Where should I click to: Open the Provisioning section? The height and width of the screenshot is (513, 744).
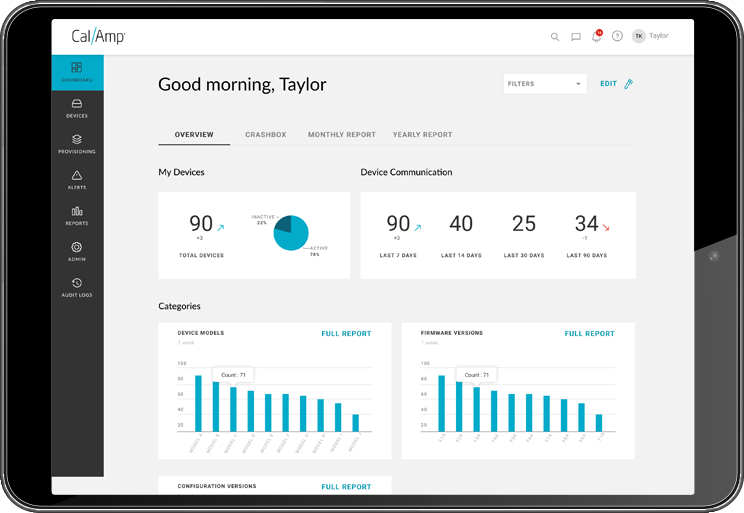click(77, 143)
